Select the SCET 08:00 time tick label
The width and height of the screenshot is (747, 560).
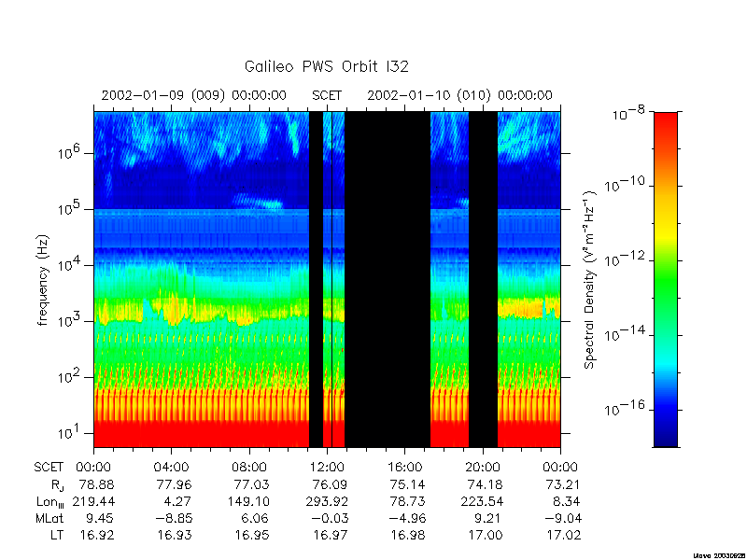coord(249,468)
